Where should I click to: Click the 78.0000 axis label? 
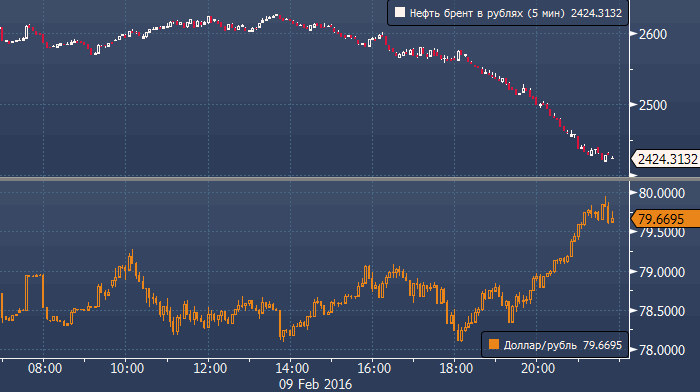(x=662, y=350)
